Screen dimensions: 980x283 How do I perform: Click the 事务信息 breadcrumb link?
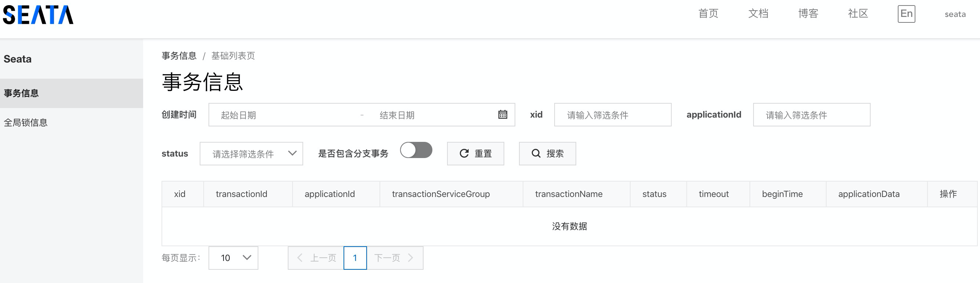[179, 55]
